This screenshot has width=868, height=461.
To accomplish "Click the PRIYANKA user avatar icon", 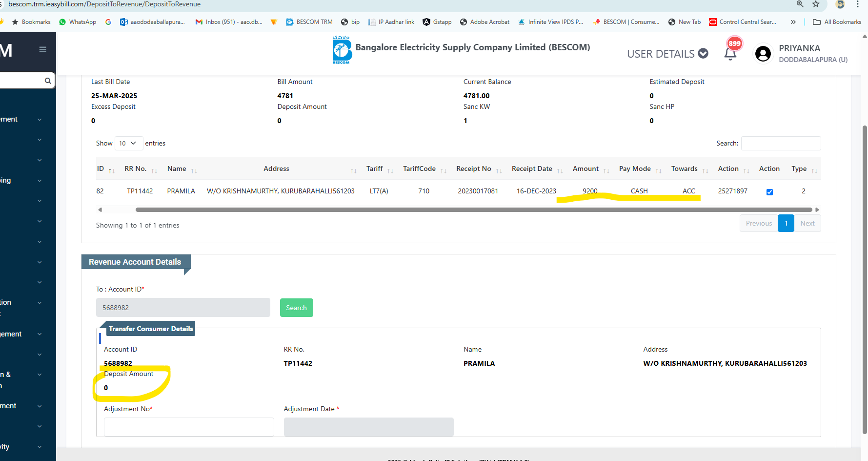I will point(763,54).
